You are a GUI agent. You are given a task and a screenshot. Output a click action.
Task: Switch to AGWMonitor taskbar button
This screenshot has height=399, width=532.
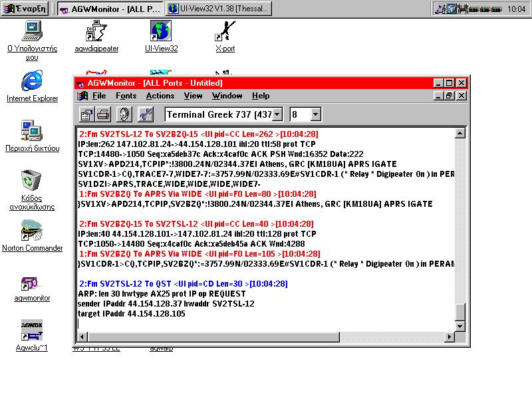click(110, 9)
